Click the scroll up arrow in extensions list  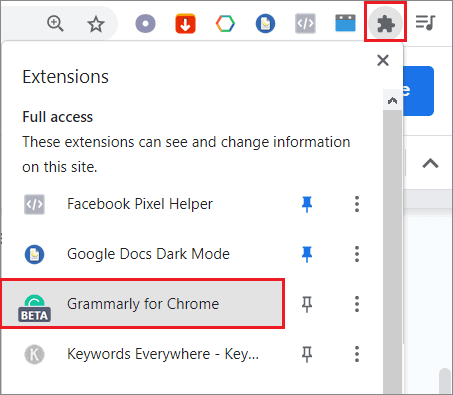[x=393, y=100]
